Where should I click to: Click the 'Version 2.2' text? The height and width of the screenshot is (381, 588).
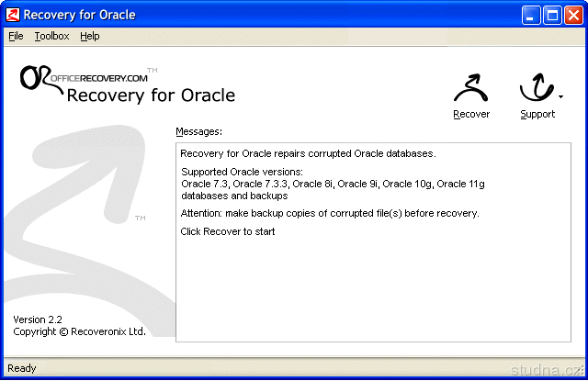point(38,319)
